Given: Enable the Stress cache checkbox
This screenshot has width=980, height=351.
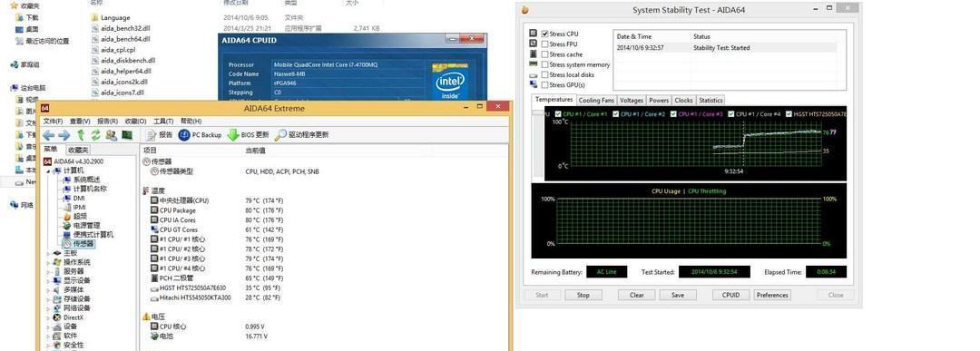Looking at the screenshot, I should pos(545,54).
